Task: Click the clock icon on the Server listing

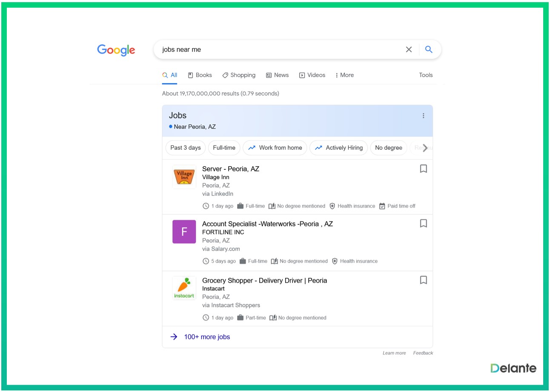Action: (206, 206)
